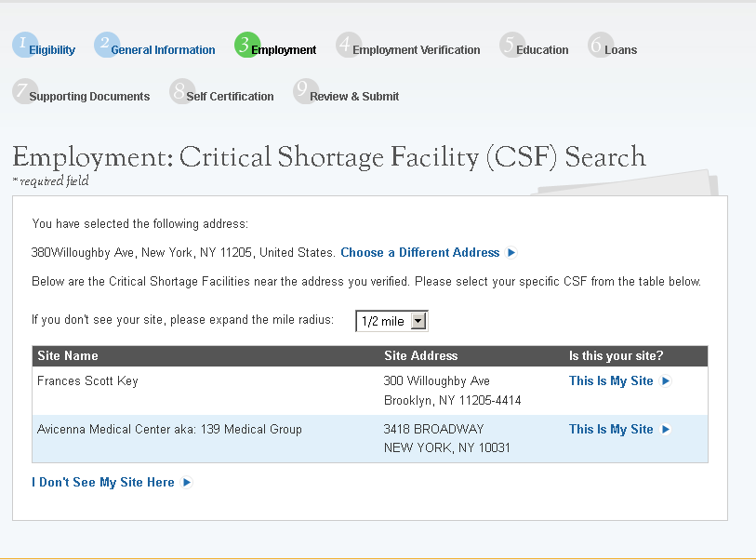The width and height of the screenshot is (756, 560).
Task: Click Choose a Different Address link
Action: [419, 253]
